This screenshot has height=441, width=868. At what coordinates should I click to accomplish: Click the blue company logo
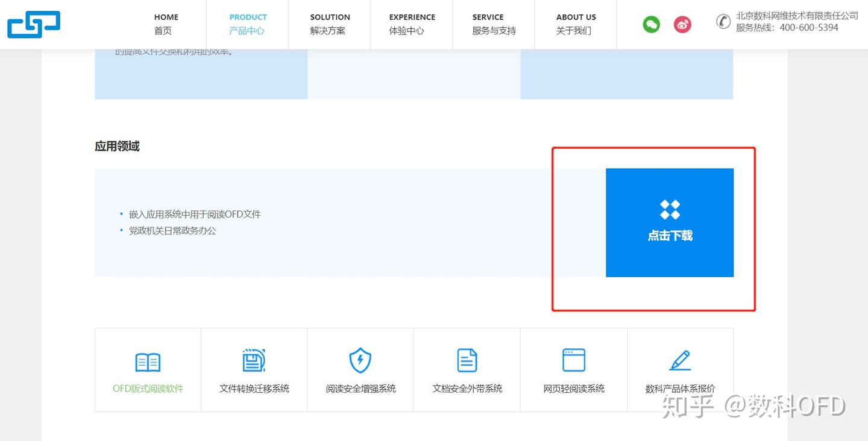(x=34, y=24)
